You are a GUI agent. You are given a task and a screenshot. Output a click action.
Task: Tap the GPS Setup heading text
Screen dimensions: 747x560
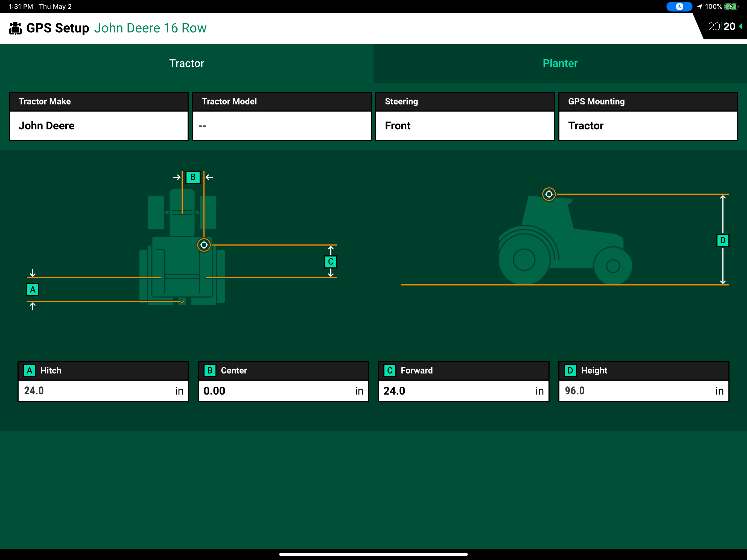[x=58, y=28]
